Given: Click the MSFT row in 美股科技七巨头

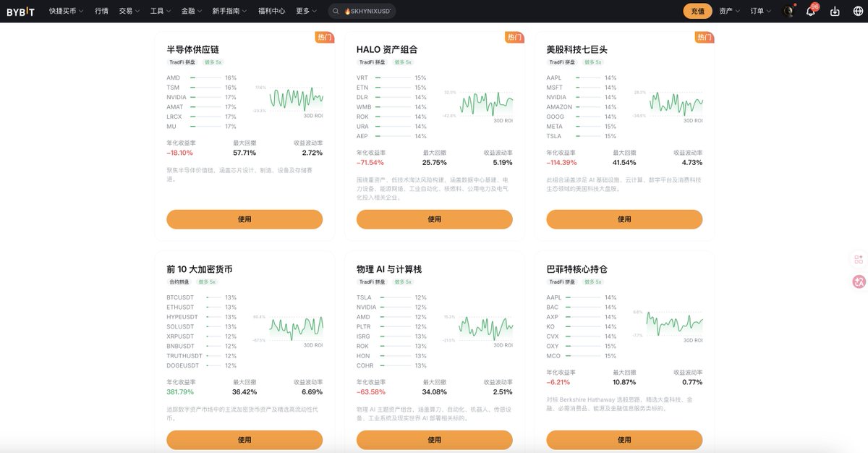Looking at the screenshot, I should click(582, 88).
